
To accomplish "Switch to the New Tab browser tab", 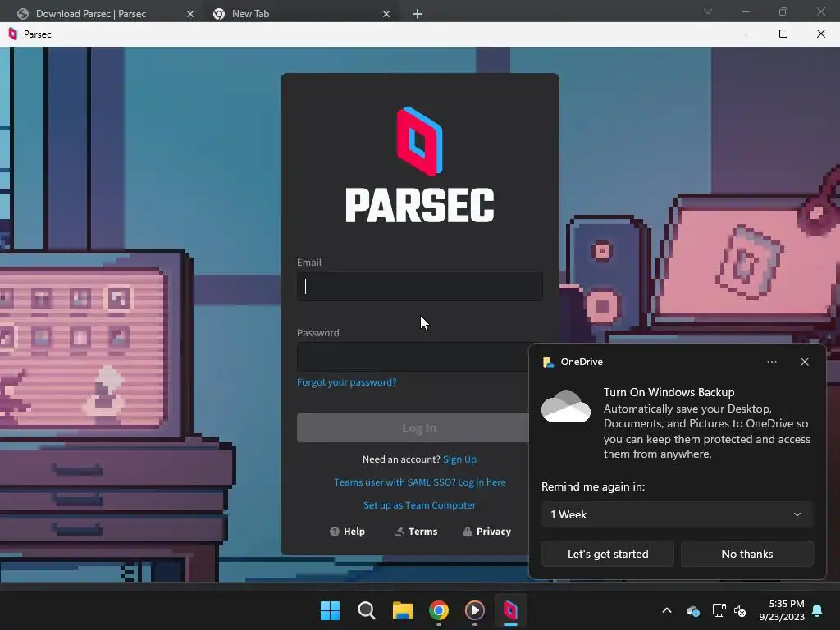I will click(250, 14).
